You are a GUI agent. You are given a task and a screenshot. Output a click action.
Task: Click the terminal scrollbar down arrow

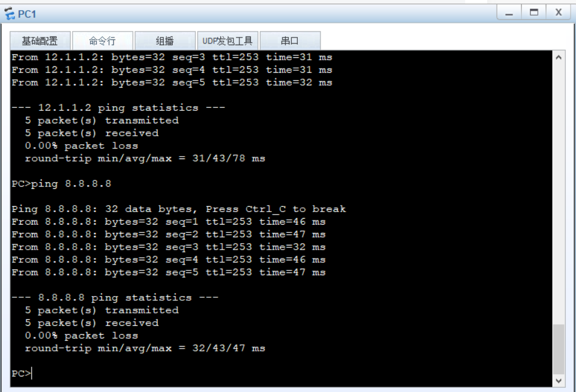click(558, 380)
